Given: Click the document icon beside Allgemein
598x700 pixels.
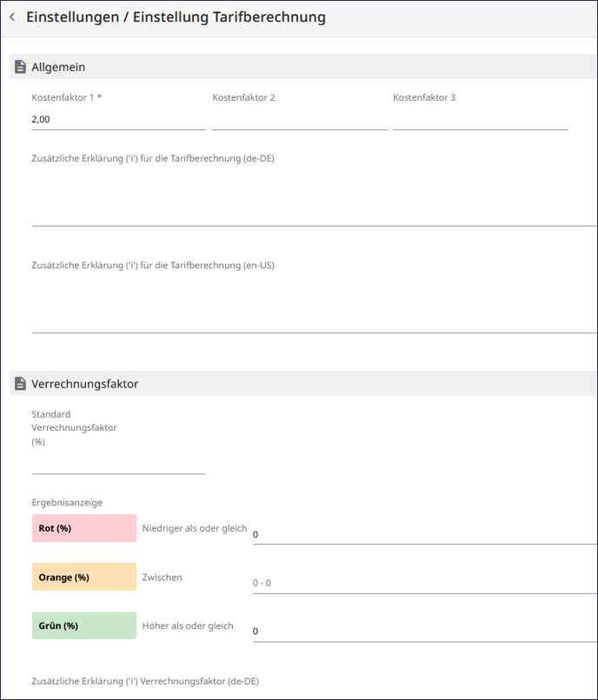Looking at the screenshot, I should 20,67.
